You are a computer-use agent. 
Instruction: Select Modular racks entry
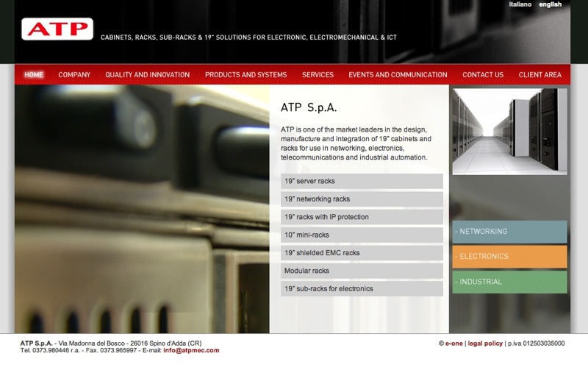(362, 271)
